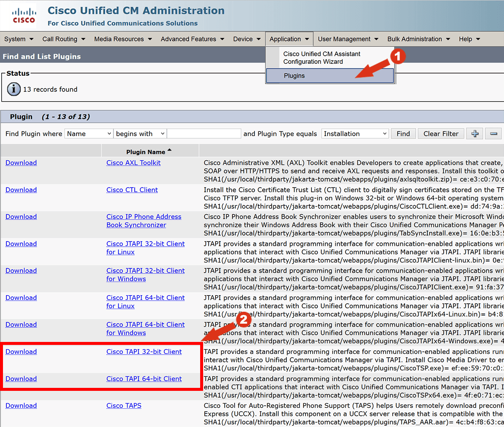This screenshot has width=504, height=427.
Task: Click the 'Find and List Plugins' page title
Action: point(42,56)
